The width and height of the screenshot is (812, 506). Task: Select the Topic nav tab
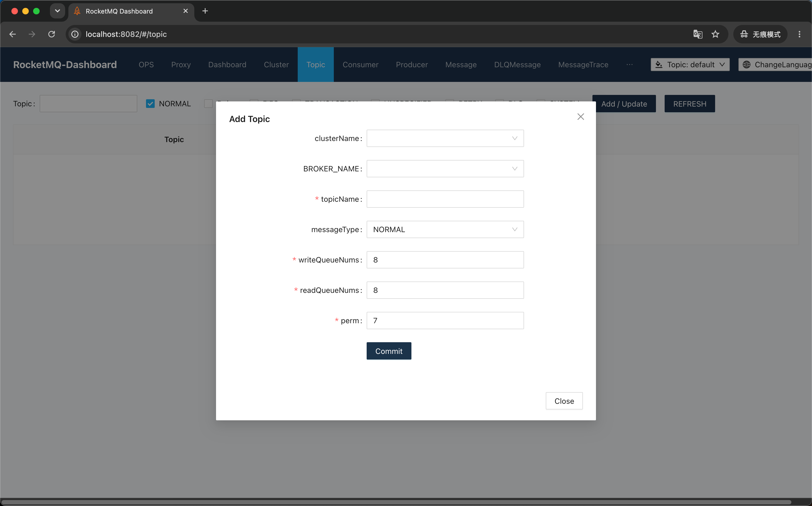click(x=315, y=65)
